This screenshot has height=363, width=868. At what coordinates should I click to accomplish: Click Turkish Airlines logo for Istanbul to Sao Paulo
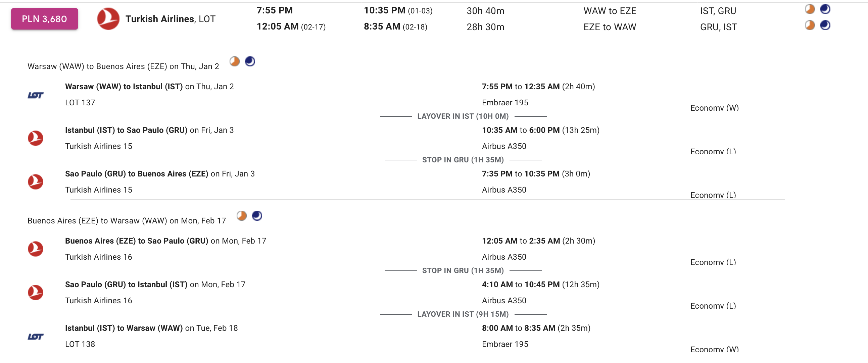35,138
